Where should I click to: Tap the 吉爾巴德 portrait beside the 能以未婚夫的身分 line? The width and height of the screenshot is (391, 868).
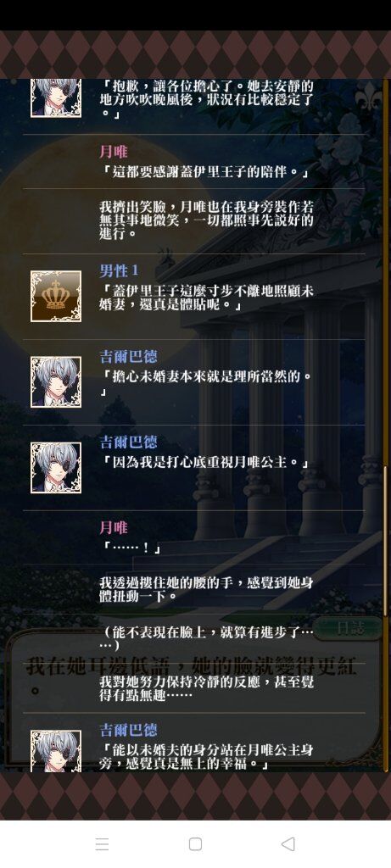[x=55, y=751]
